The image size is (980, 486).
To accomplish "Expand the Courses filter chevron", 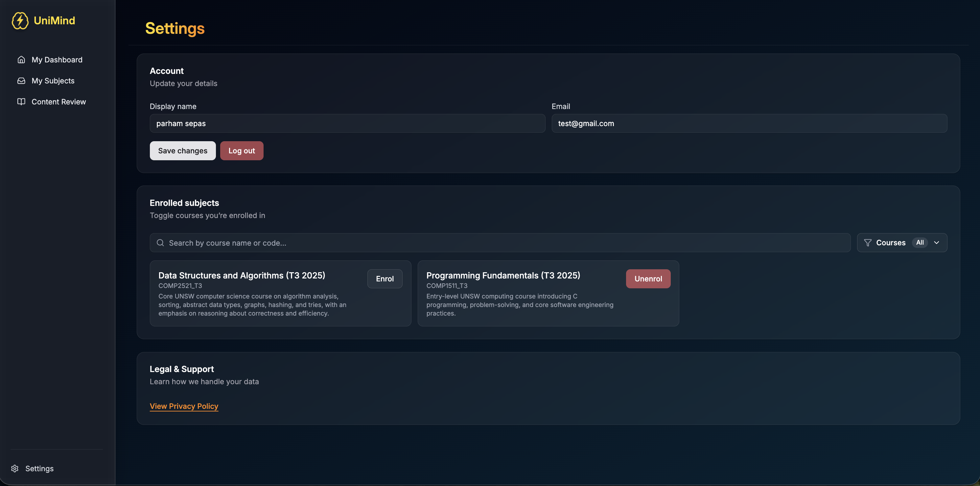I will [936, 243].
